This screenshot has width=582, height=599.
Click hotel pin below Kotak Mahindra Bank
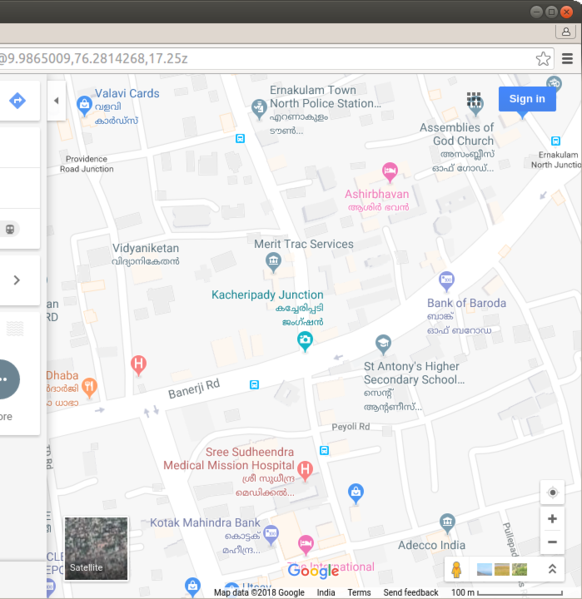(x=306, y=545)
